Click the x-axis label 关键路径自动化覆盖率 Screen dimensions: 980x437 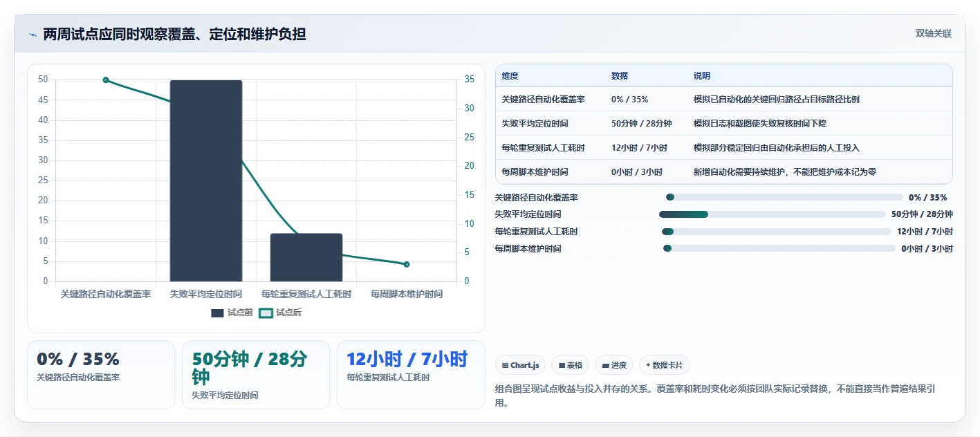point(106,294)
